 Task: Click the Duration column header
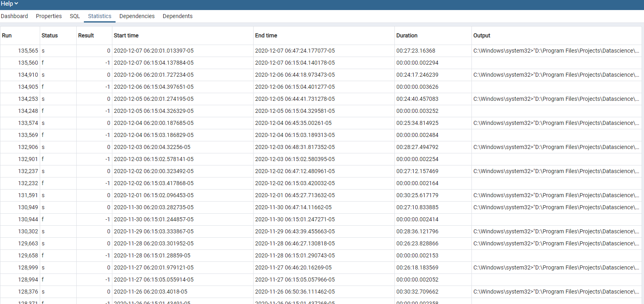pos(407,35)
